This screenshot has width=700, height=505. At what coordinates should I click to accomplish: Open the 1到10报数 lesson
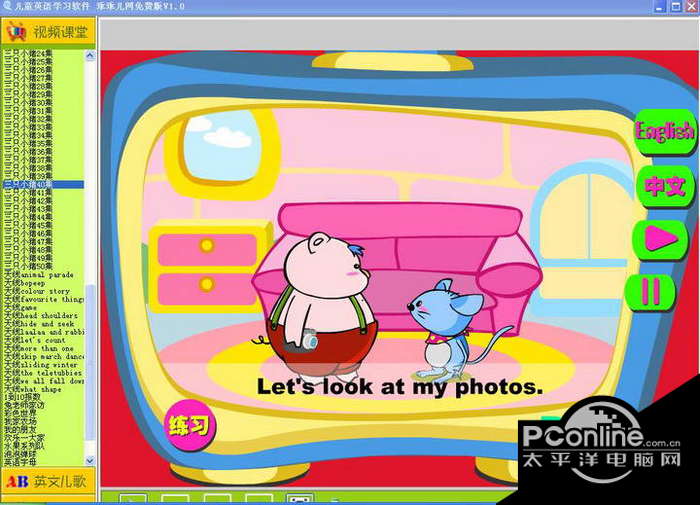point(22,397)
